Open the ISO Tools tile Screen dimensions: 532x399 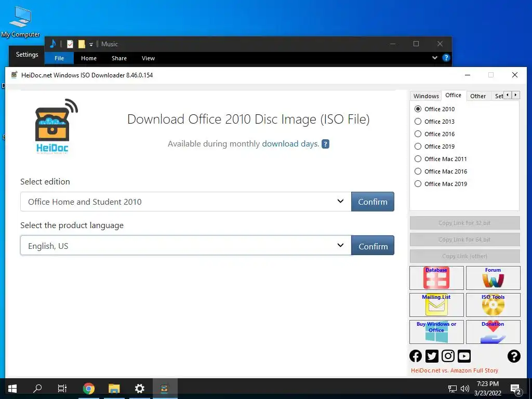click(493, 304)
